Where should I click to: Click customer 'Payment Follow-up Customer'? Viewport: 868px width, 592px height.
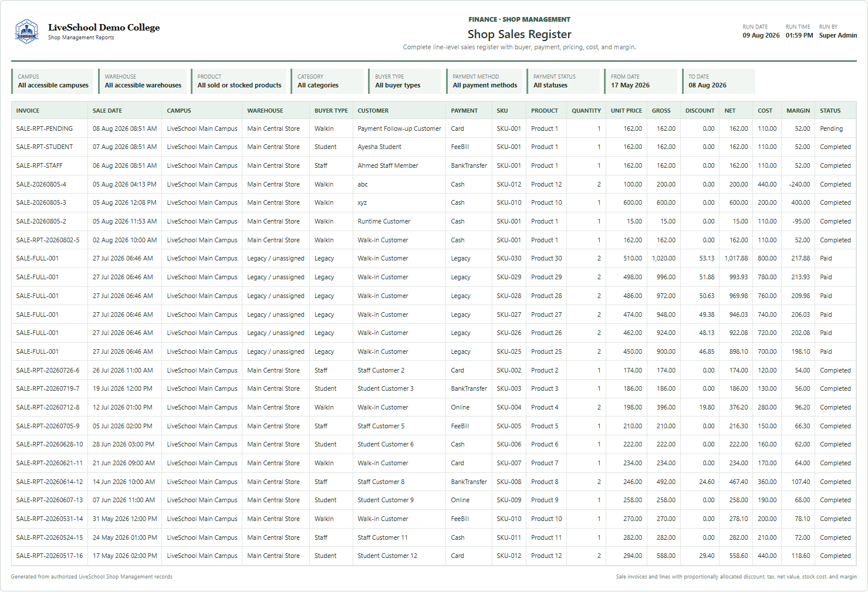(399, 128)
